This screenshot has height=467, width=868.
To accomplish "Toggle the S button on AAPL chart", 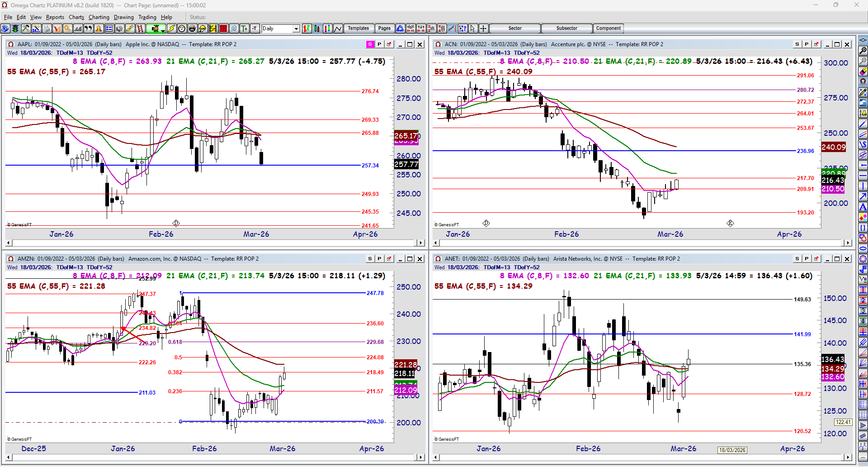I will tap(370, 44).
